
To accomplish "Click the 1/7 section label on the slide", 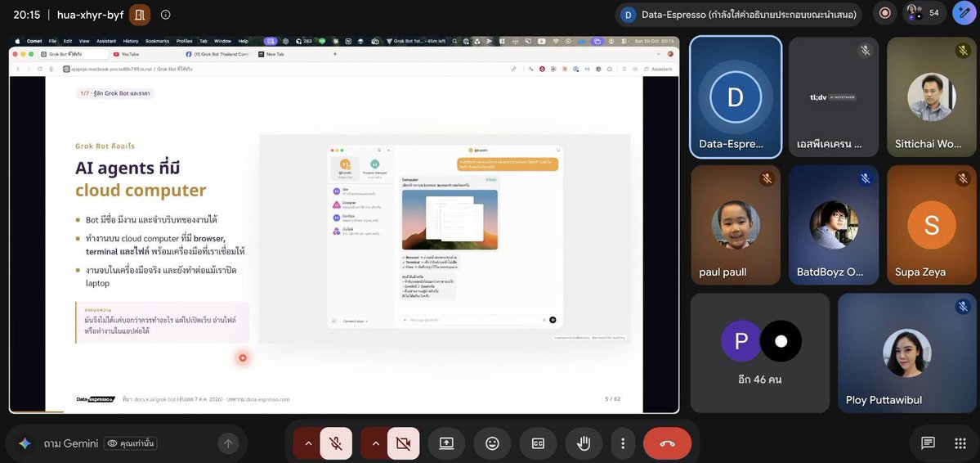I will tap(114, 94).
